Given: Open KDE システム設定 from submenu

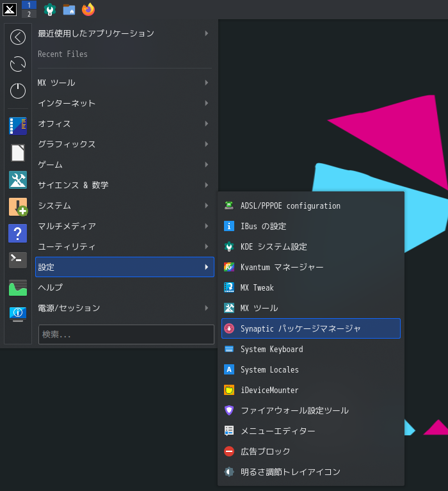Looking at the screenshot, I should (311, 246).
